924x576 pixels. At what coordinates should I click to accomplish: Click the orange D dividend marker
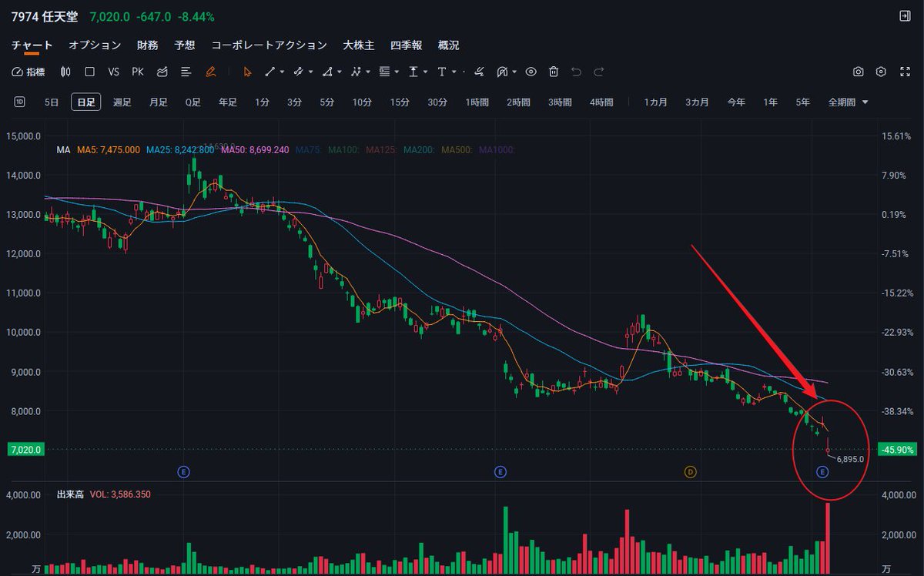[690, 471]
